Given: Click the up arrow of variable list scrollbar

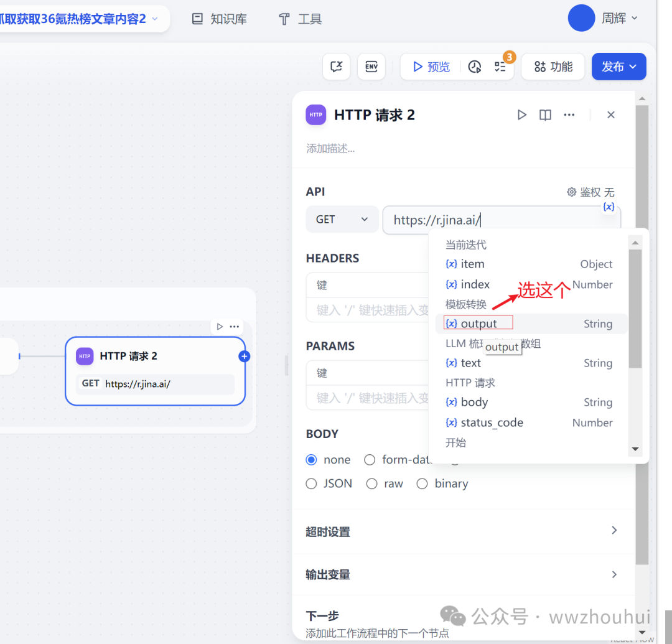Looking at the screenshot, I should coord(635,243).
